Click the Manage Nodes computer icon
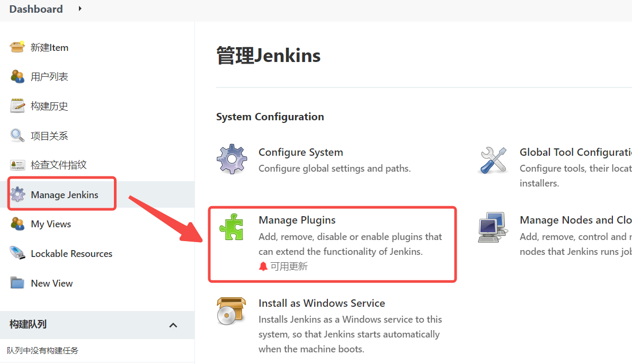The width and height of the screenshot is (632, 364). (x=493, y=228)
